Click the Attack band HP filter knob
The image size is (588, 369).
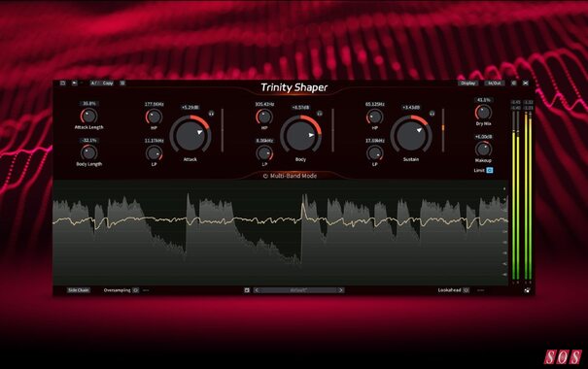pyautogui.click(x=154, y=117)
